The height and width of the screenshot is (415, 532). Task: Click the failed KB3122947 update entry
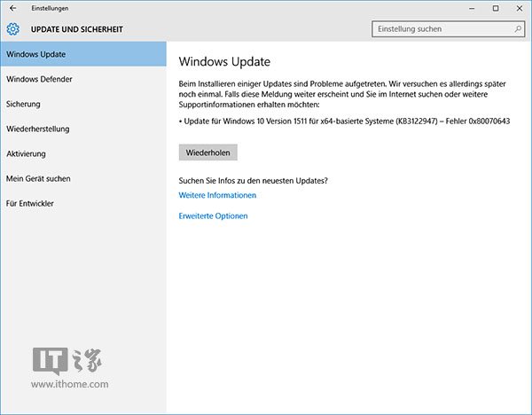(x=338, y=121)
